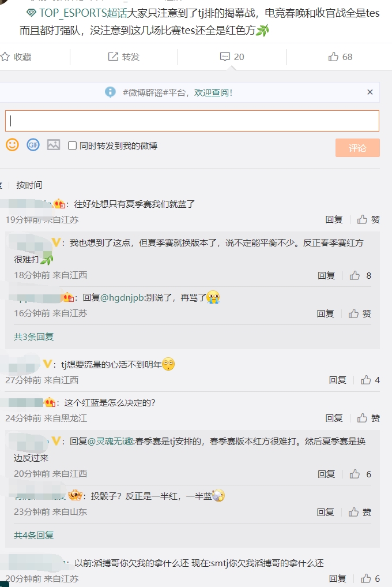
Task: Click into the comment text input field
Action: coord(192,121)
